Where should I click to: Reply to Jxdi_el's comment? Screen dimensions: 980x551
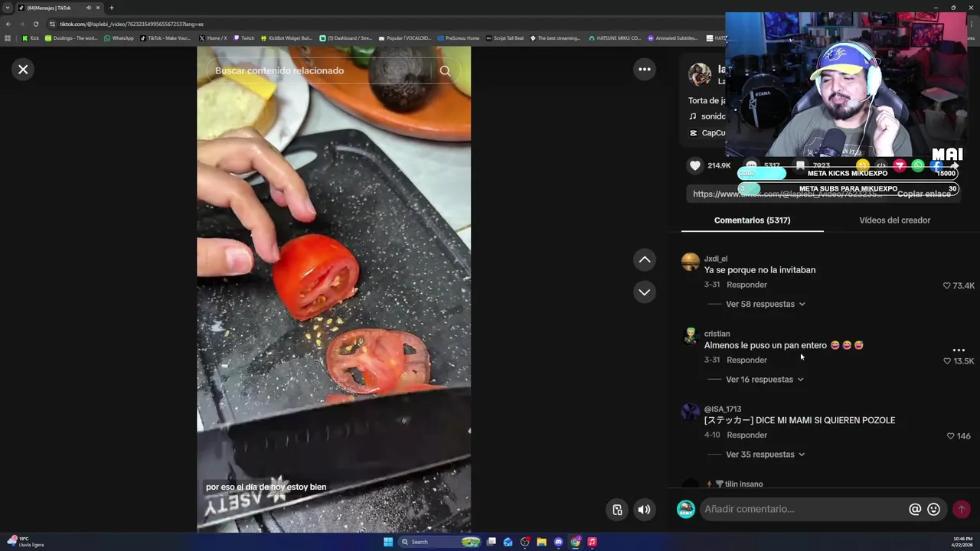(x=746, y=285)
